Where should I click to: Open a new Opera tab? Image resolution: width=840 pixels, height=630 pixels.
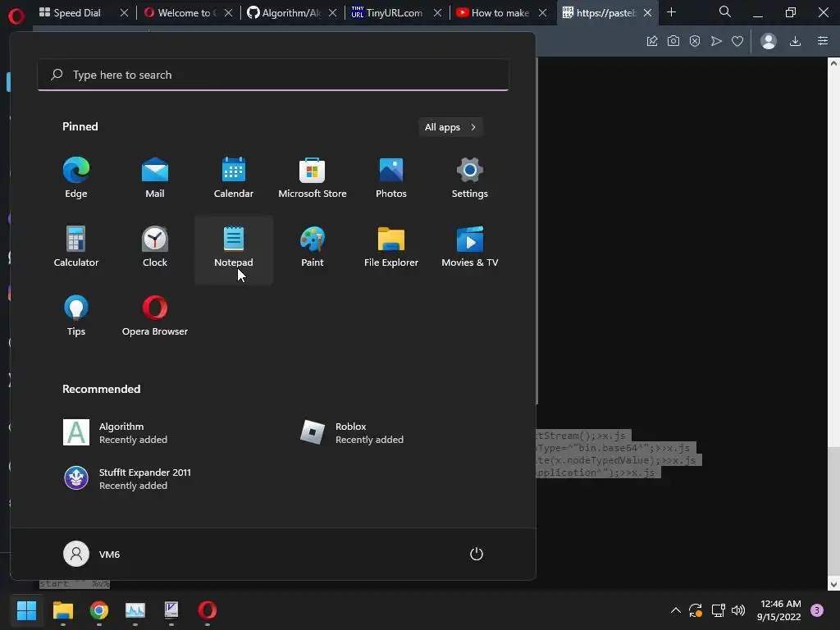[x=671, y=11]
